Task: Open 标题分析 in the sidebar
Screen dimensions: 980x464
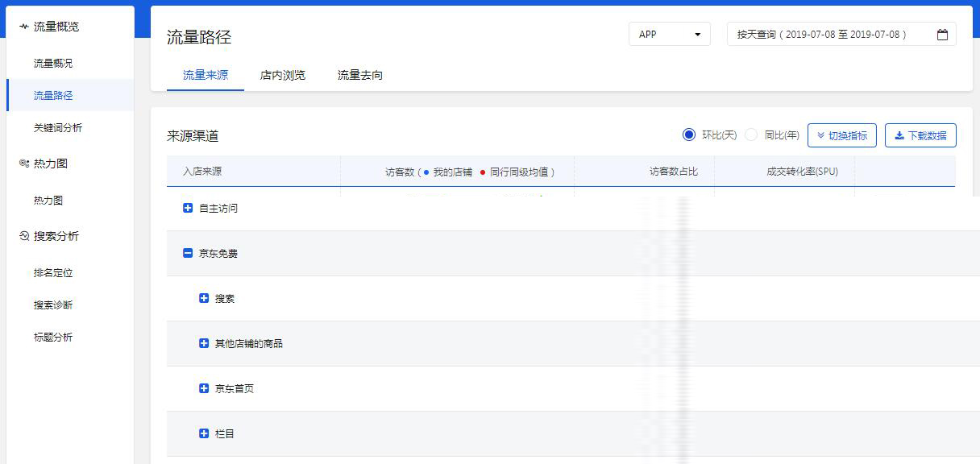Action: pyautogui.click(x=53, y=337)
